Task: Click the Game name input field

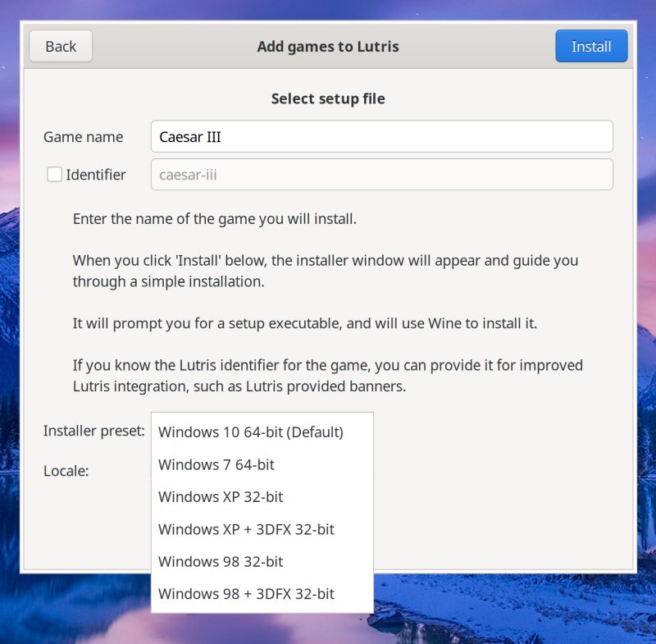Action: pos(381,136)
